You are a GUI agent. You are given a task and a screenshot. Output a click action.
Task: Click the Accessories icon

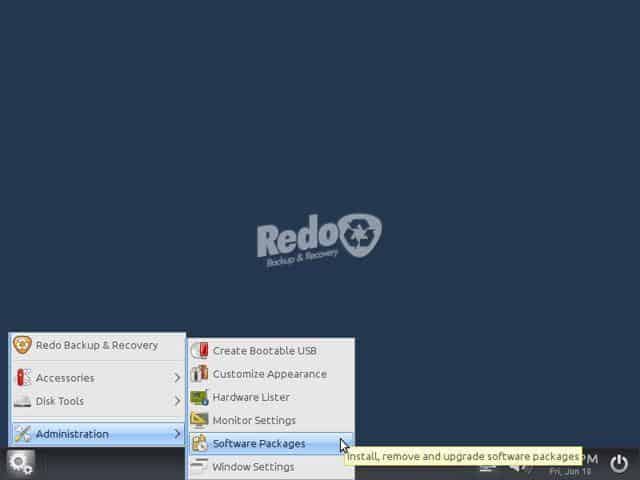pyautogui.click(x=23, y=378)
